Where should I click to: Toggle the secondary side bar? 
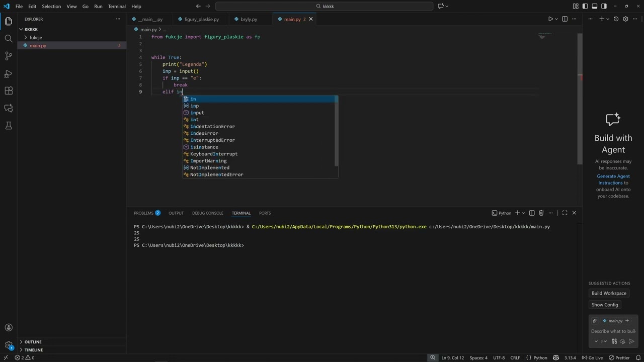(604, 6)
